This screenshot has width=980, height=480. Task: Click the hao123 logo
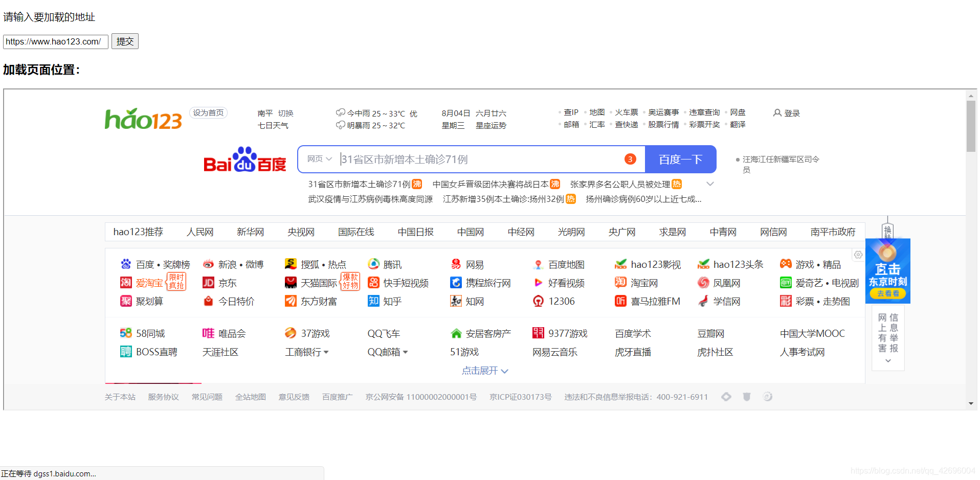tap(143, 119)
